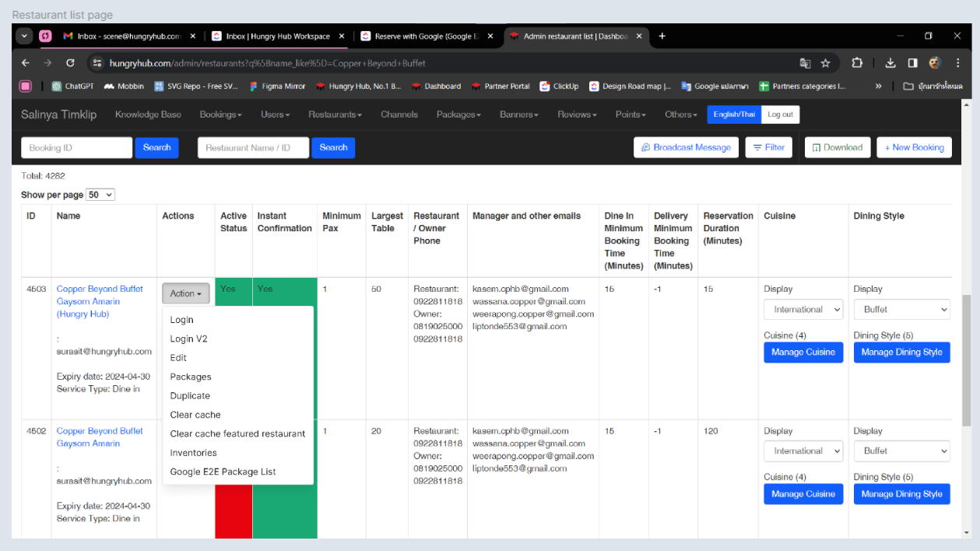Select Clear cache from Action menu
This screenshot has width=980, height=551.
pyautogui.click(x=195, y=415)
